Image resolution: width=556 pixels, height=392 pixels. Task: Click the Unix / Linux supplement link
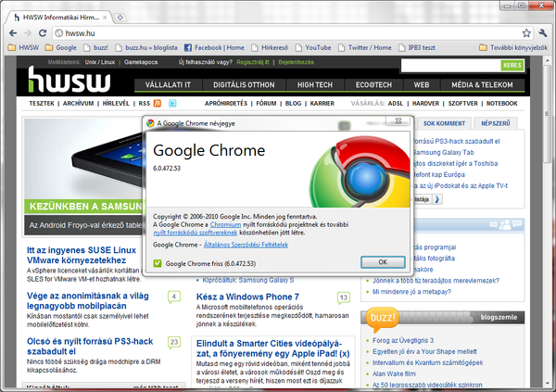[100, 62]
